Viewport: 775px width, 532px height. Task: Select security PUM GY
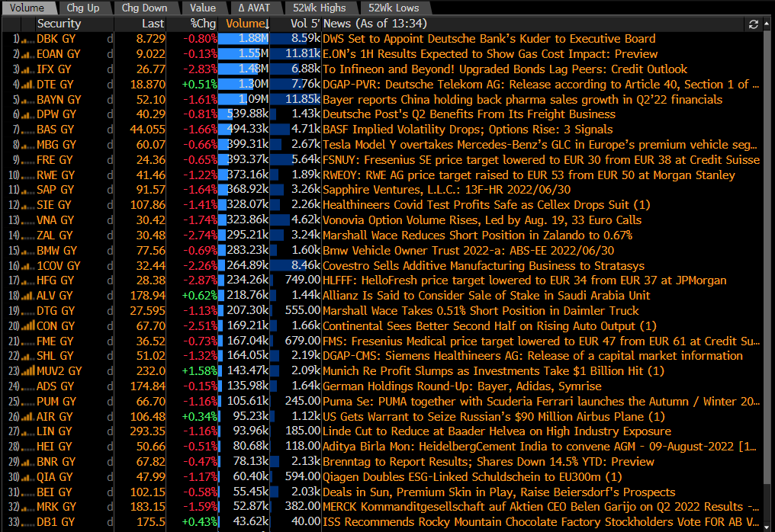point(56,402)
